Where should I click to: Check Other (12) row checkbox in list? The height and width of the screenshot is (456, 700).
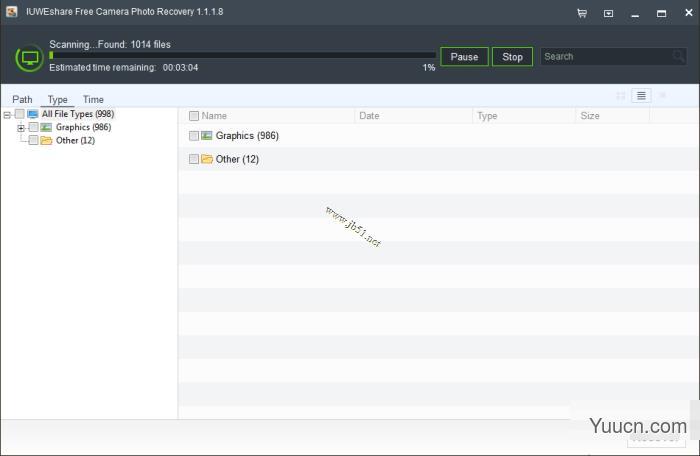[x=194, y=159]
